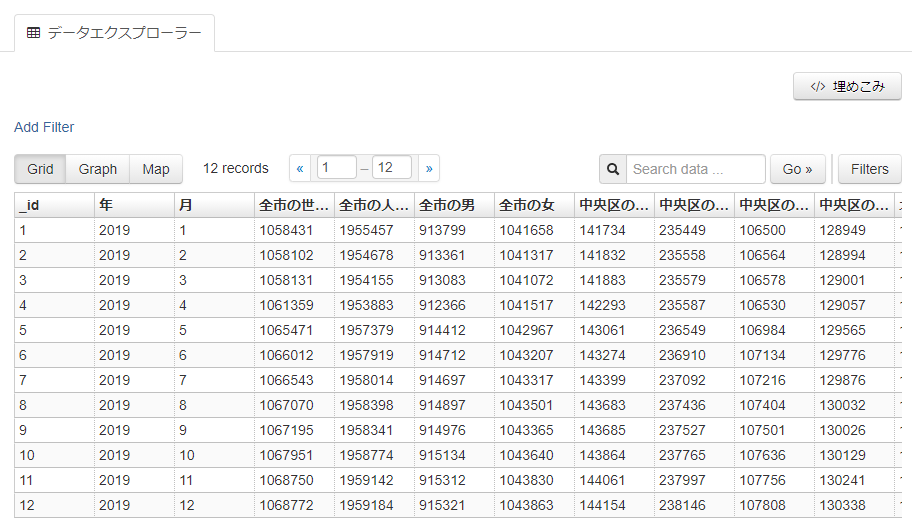
Task: Select cell 1958774 in row 10
Action: pos(375,455)
